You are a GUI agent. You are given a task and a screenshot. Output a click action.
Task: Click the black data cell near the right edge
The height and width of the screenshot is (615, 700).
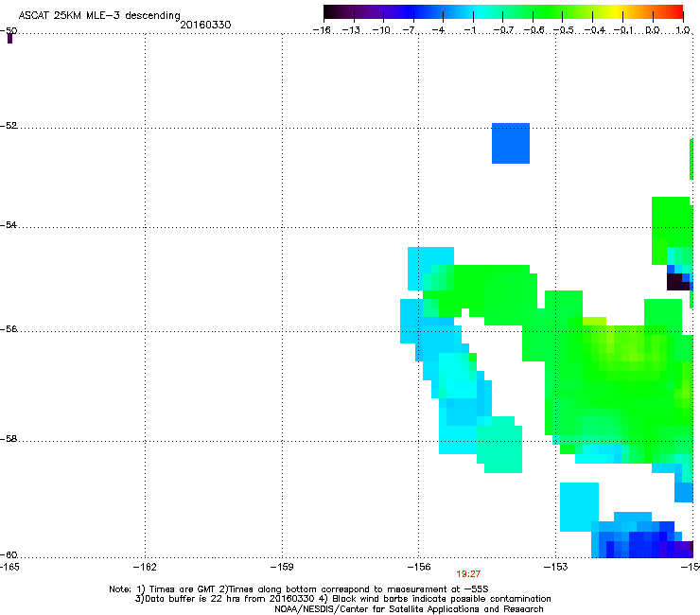678,282
